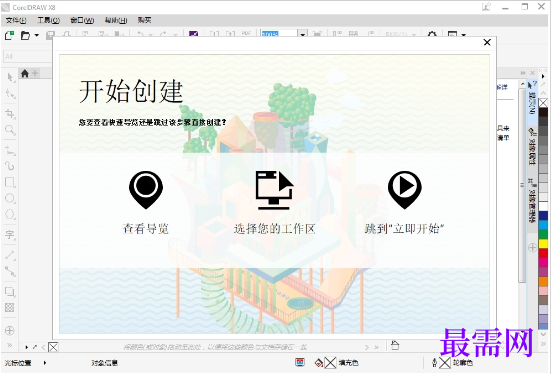This screenshot has width=552, height=374.
Task: Select the Artistic Media tool
Action: (x=10, y=166)
